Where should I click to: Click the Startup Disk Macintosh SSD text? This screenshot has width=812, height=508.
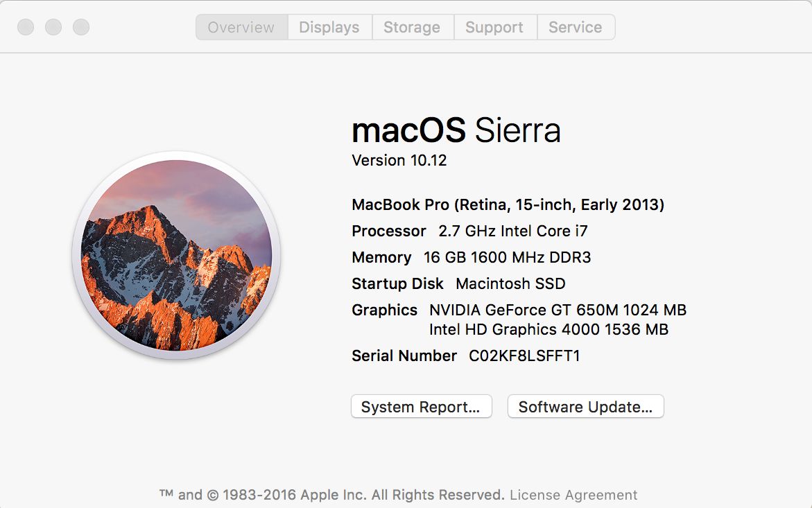tap(458, 283)
